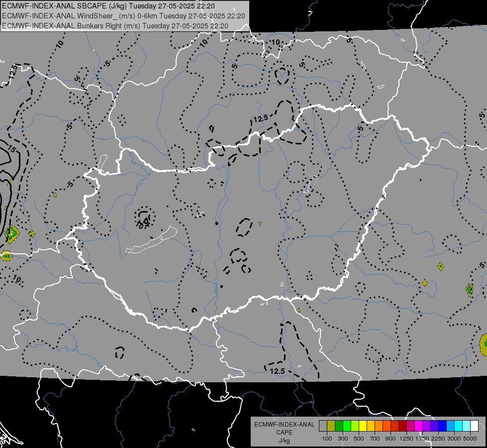Select the white legend swatch

[x=474, y=426]
